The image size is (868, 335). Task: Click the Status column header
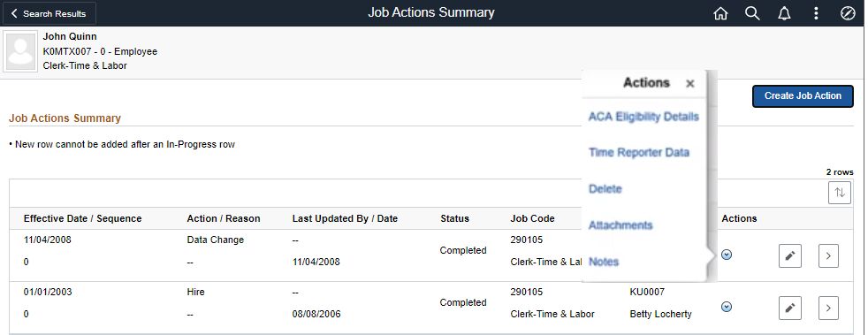455,218
